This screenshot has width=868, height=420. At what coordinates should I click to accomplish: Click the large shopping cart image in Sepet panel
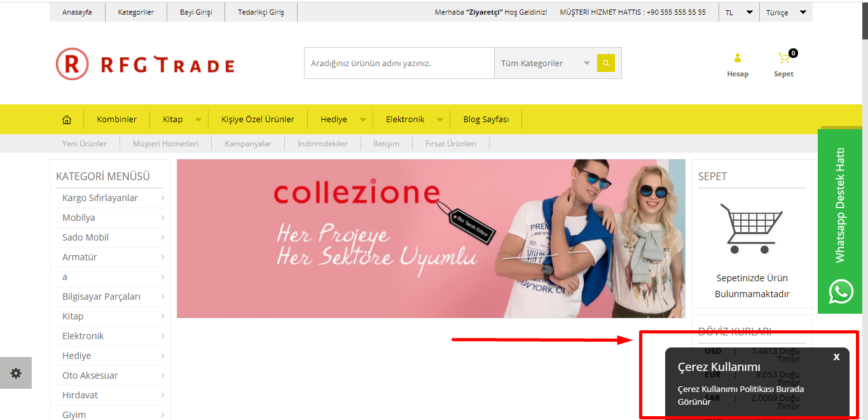coord(752,228)
